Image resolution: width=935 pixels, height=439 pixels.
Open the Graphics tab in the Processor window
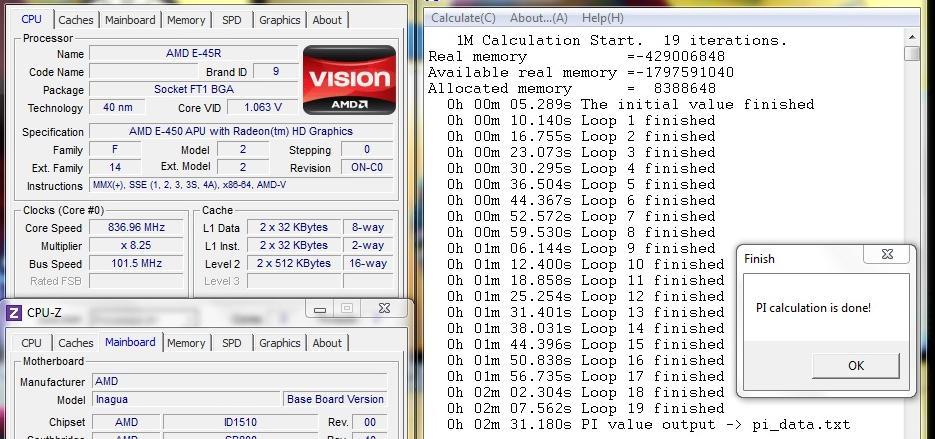pyautogui.click(x=280, y=20)
